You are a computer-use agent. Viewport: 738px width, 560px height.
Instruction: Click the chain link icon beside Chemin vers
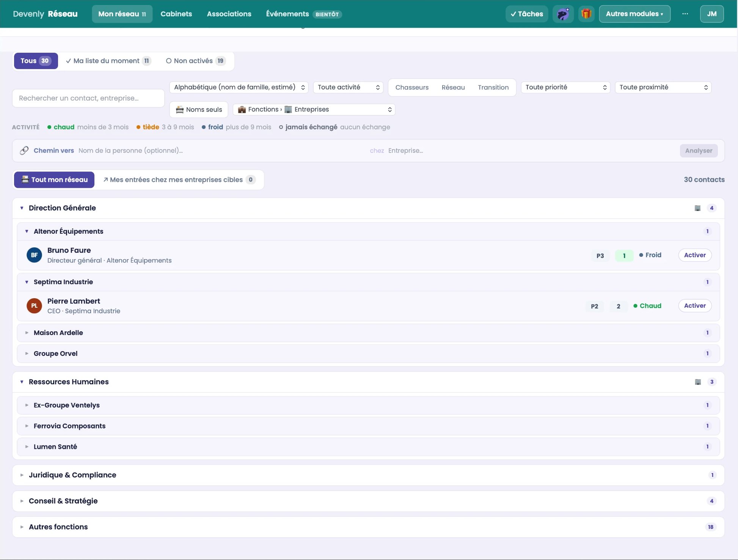[x=24, y=151]
